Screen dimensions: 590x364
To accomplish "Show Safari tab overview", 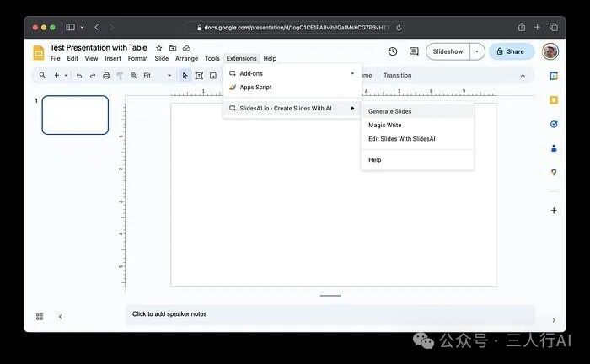I will pyautogui.click(x=554, y=27).
